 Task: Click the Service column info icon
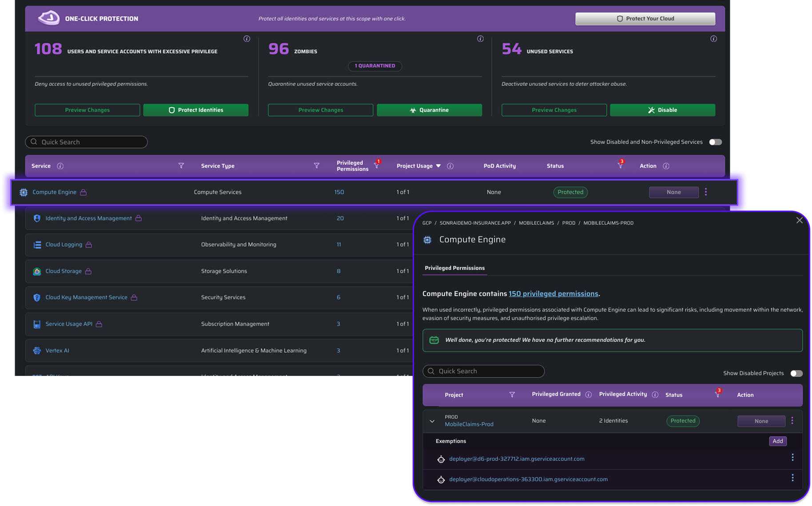(x=60, y=166)
